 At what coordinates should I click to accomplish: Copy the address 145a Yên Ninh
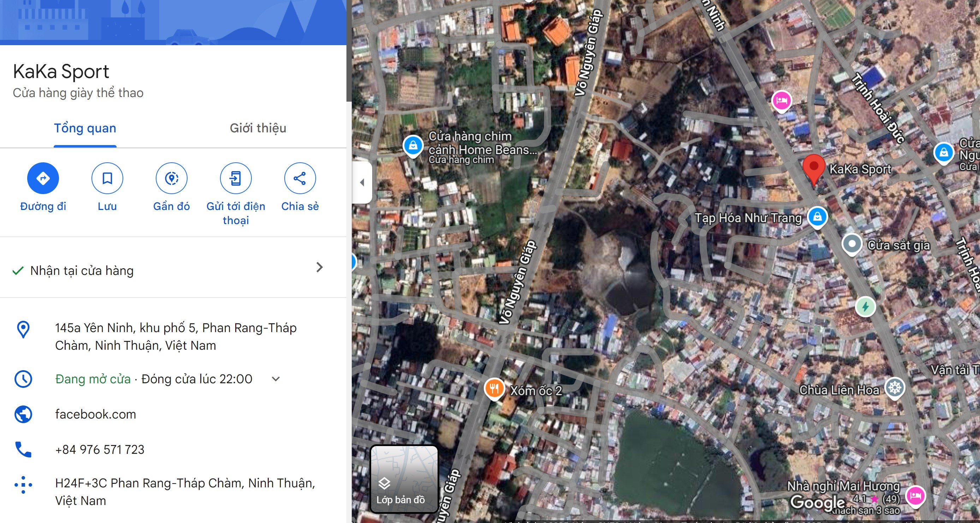click(x=176, y=337)
